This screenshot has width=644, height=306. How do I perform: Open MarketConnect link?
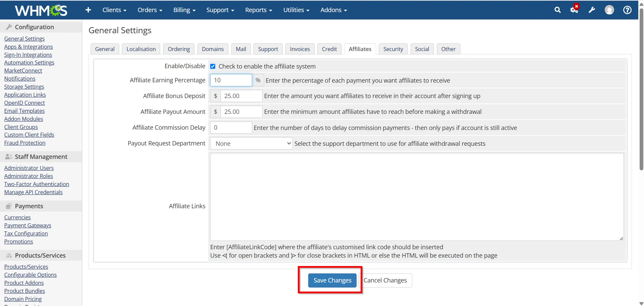coord(23,71)
